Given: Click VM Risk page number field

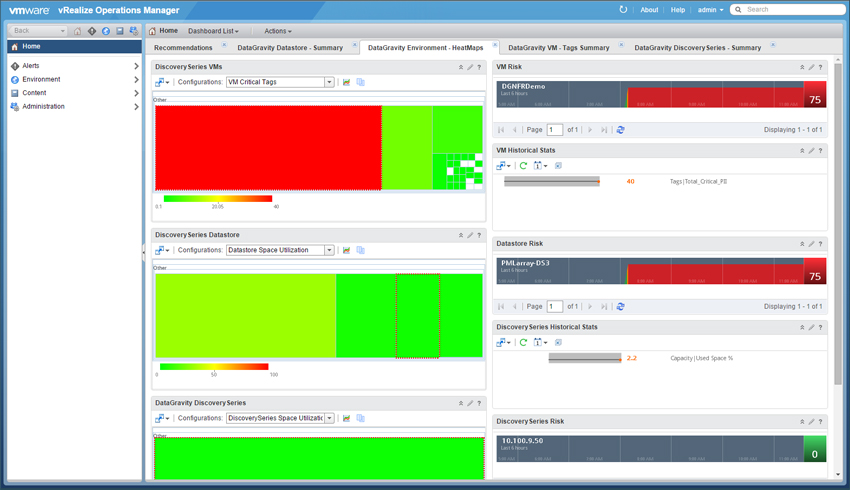Looking at the screenshot, I should pyautogui.click(x=555, y=130).
